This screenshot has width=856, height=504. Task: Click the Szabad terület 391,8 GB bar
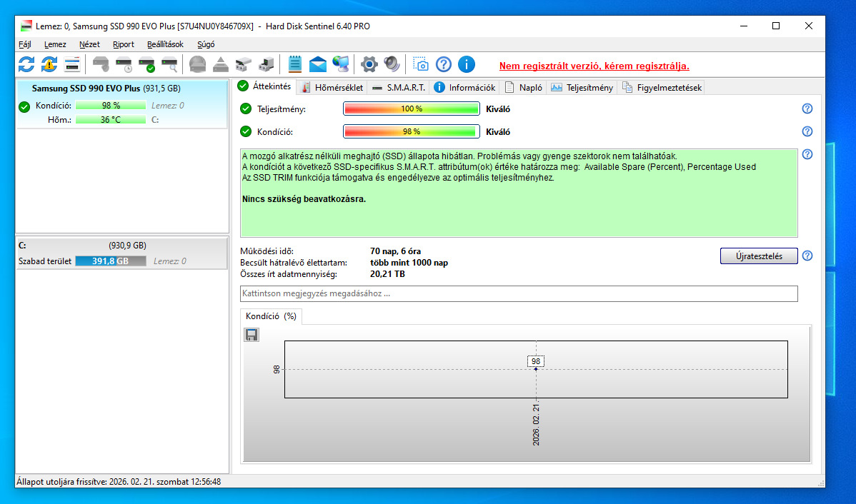coord(111,261)
